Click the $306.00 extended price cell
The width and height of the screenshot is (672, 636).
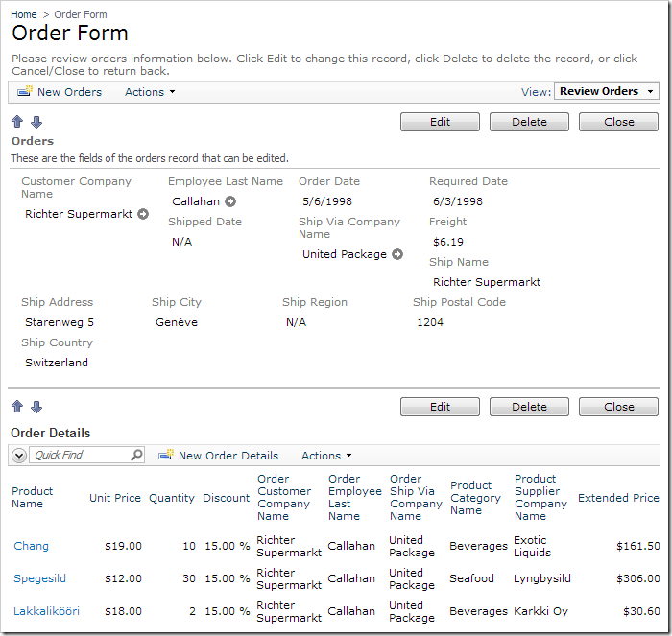(x=638, y=578)
